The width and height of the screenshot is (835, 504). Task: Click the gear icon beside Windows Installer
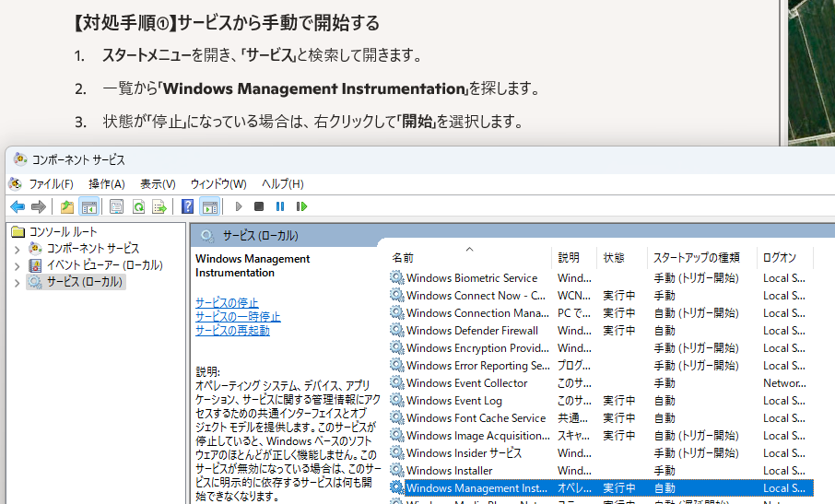point(396,470)
